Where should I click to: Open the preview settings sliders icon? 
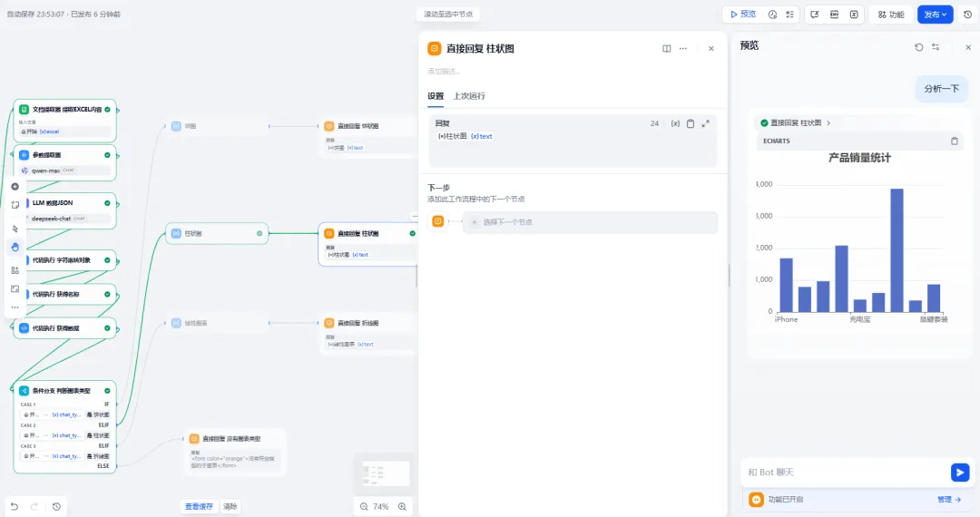pos(936,47)
